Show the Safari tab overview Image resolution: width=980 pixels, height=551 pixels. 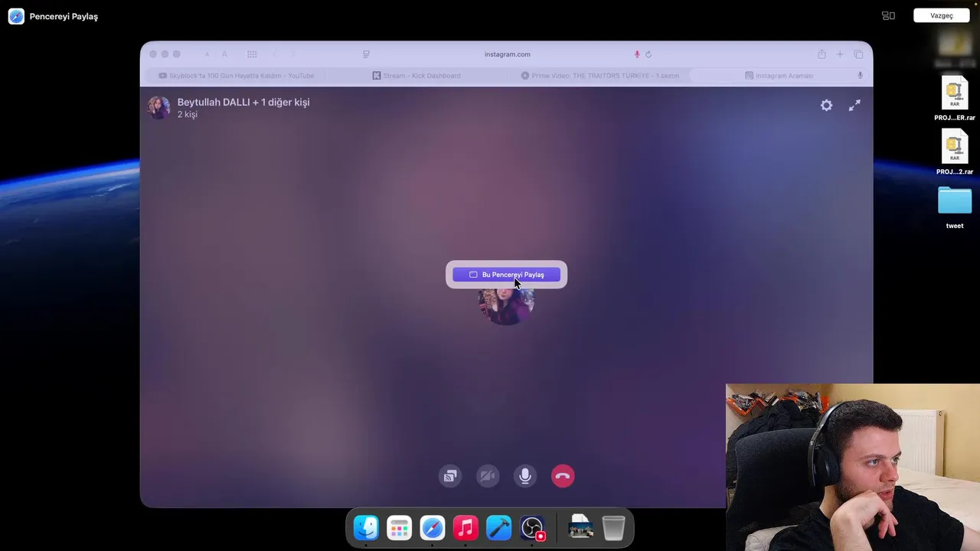tap(858, 54)
